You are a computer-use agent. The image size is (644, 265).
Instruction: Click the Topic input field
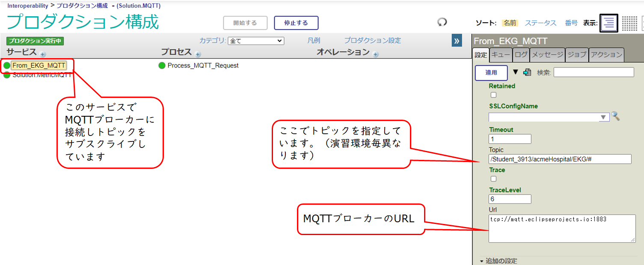(560, 159)
